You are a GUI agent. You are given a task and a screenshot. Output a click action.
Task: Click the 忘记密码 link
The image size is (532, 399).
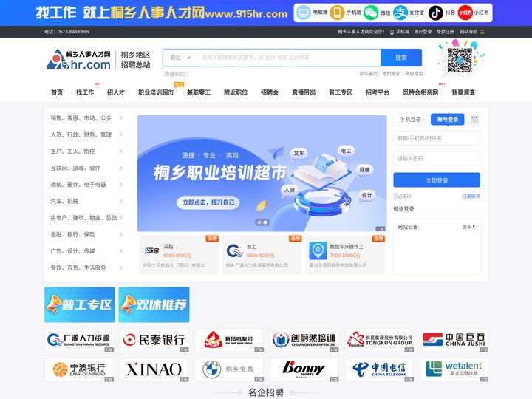coord(403,197)
